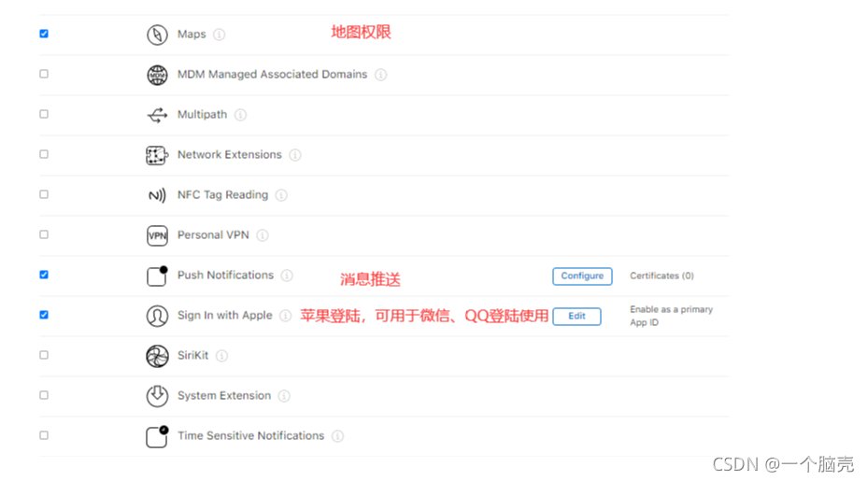Image resolution: width=868 pixels, height=481 pixels.
Task: Click the Push Notifications icon
Action: point(157,276)
